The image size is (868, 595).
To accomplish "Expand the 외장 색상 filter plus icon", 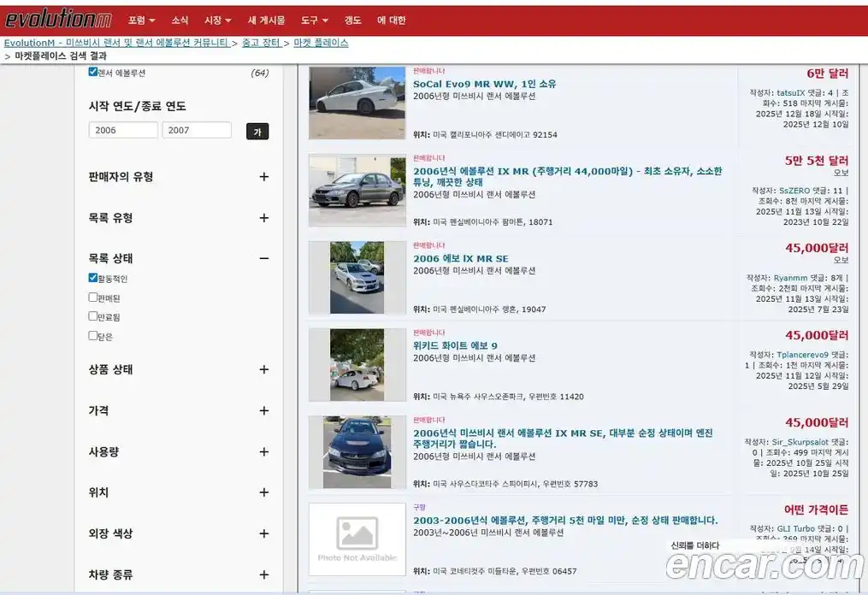I will [x=263, y=533].
